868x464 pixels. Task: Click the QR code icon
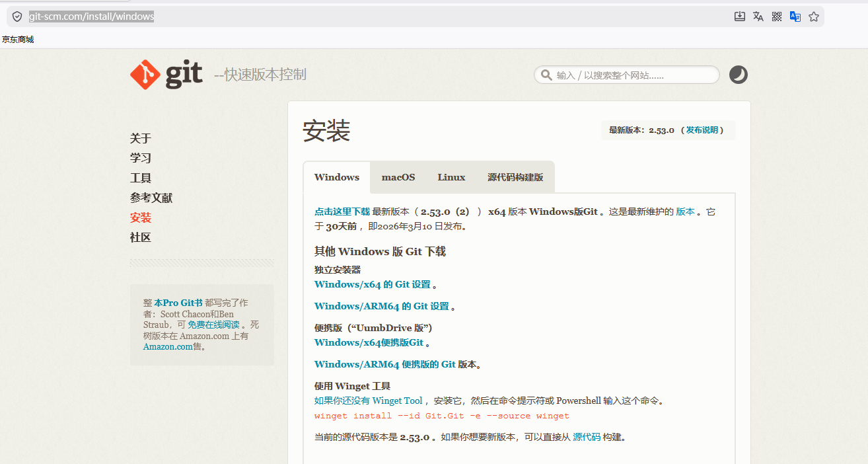coord(777,17)
